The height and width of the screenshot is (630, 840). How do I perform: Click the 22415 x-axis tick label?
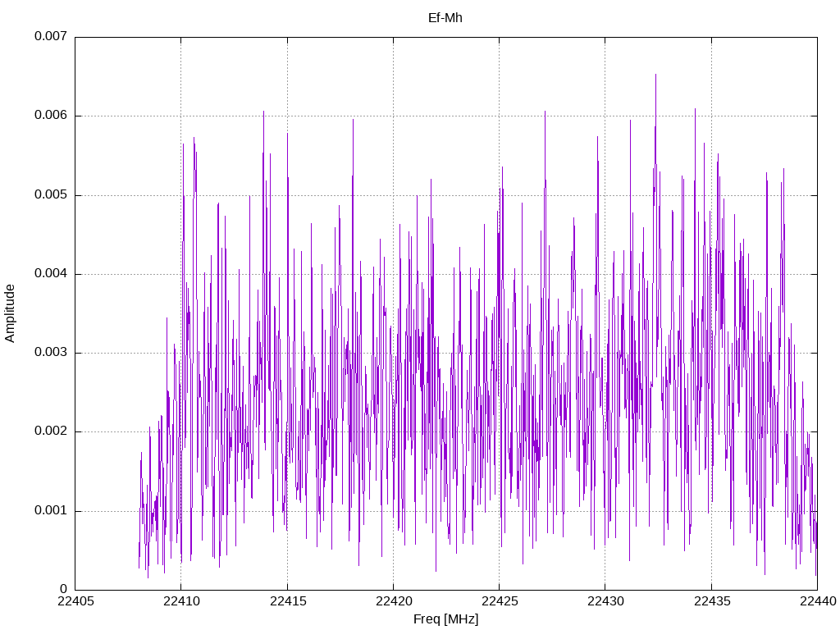click(x=288, y=601)
